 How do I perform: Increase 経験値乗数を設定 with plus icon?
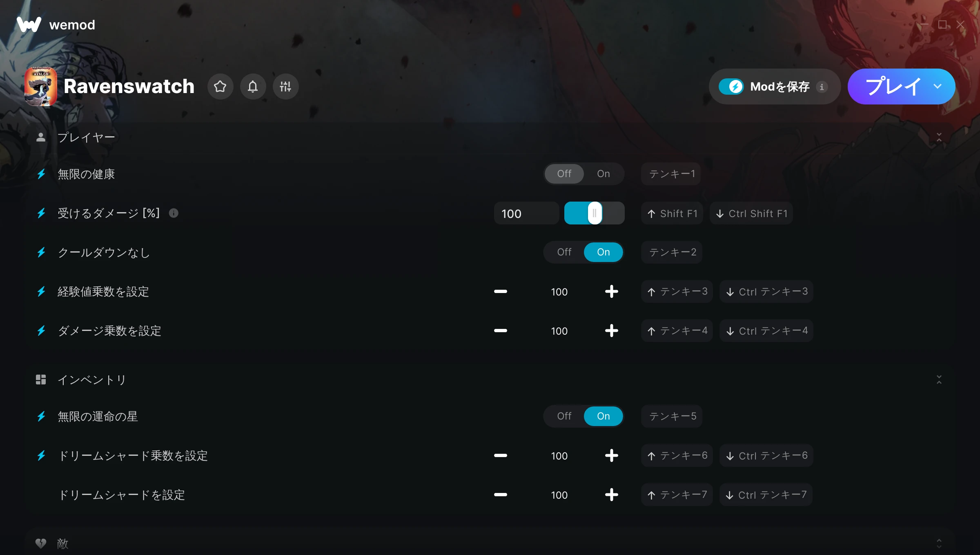pyautogui.click(x=611, y=291)
